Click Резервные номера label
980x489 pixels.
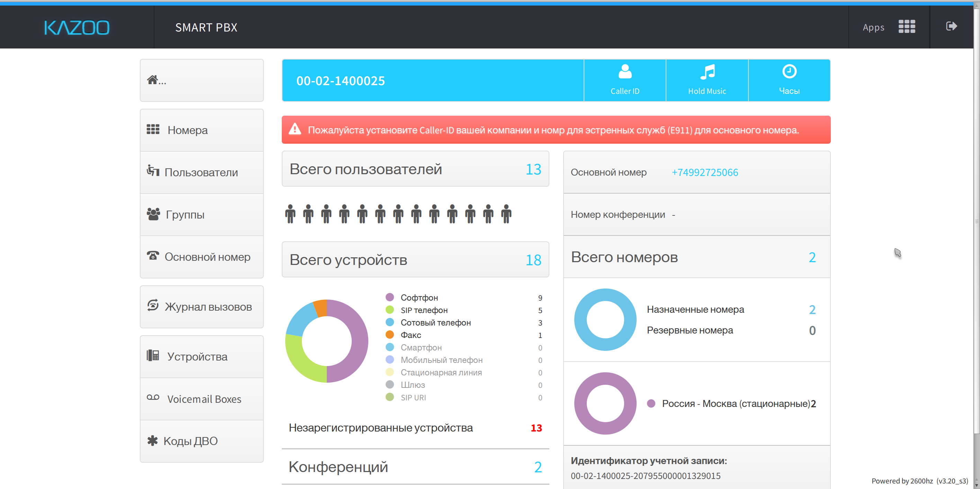point(690,330)
